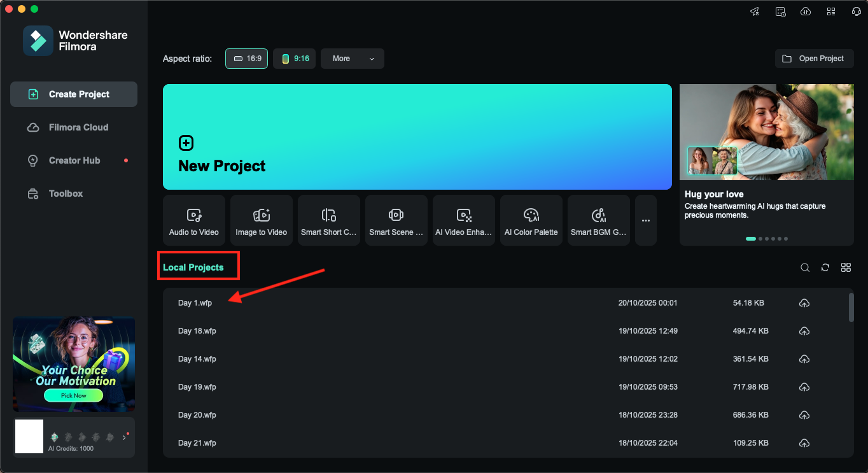Expand more AI tools with the ellipsis button
The image size is (868, 473).
pos(645,220)
